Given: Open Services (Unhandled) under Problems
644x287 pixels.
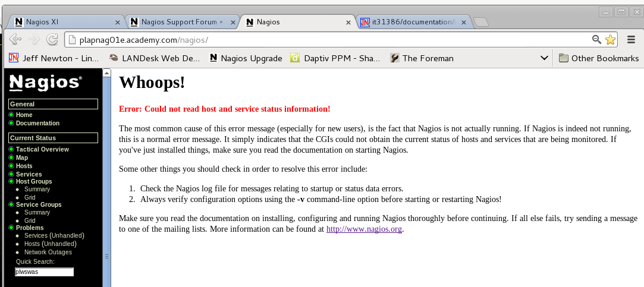Looking at the screenshot, I should 54,235.
